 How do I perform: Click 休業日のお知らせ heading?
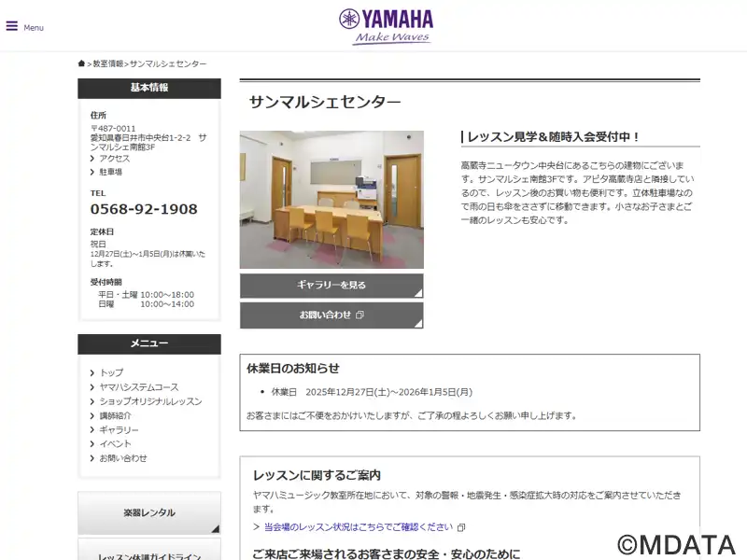point(293,368)
